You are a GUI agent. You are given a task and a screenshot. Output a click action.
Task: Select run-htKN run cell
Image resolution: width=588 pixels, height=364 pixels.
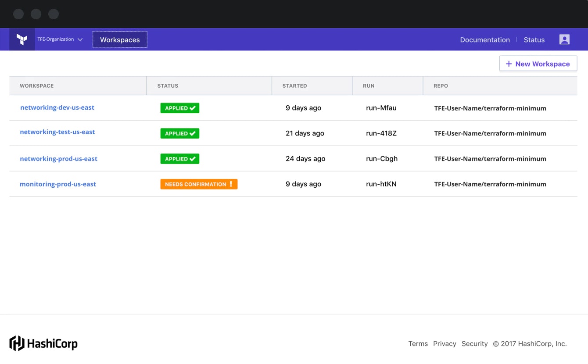pyautogui.click(x=381, y=184)
